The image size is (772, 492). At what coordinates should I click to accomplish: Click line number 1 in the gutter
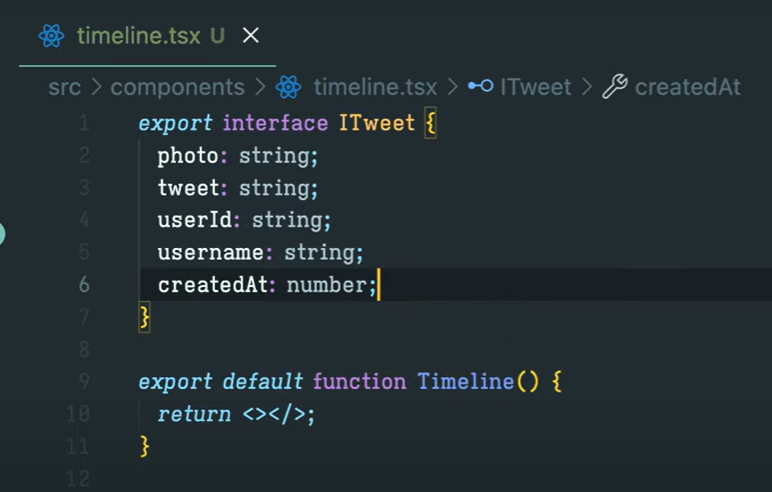84,123
